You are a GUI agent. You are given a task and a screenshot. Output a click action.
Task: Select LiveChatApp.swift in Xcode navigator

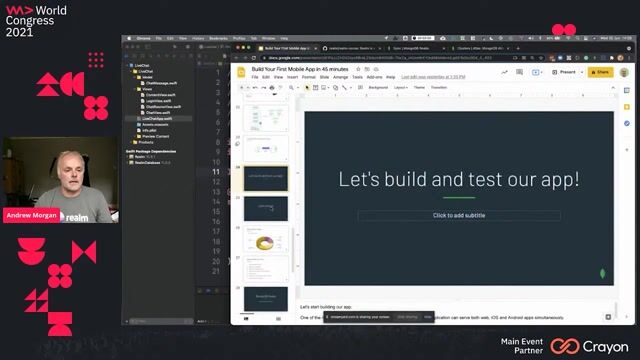(x=157, y=119)
